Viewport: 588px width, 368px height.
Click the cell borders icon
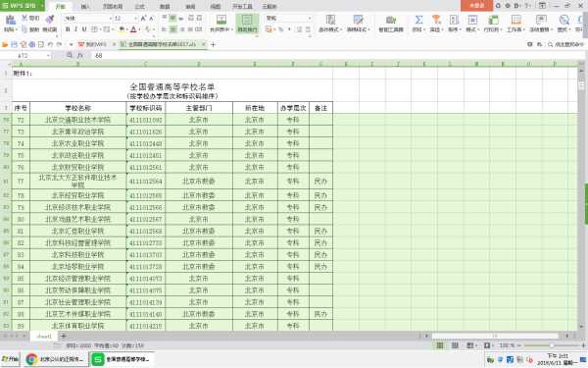[94, 29]
